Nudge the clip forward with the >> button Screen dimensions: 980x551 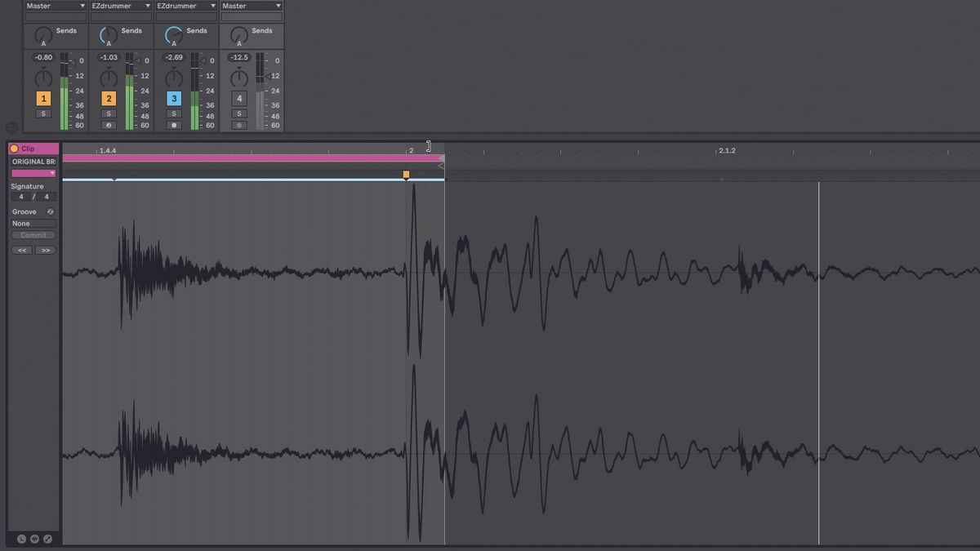tap(46, 250)
